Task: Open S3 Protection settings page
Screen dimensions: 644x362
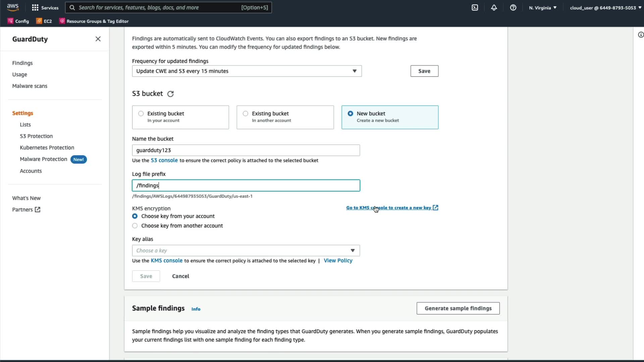Action: point(36,136)
